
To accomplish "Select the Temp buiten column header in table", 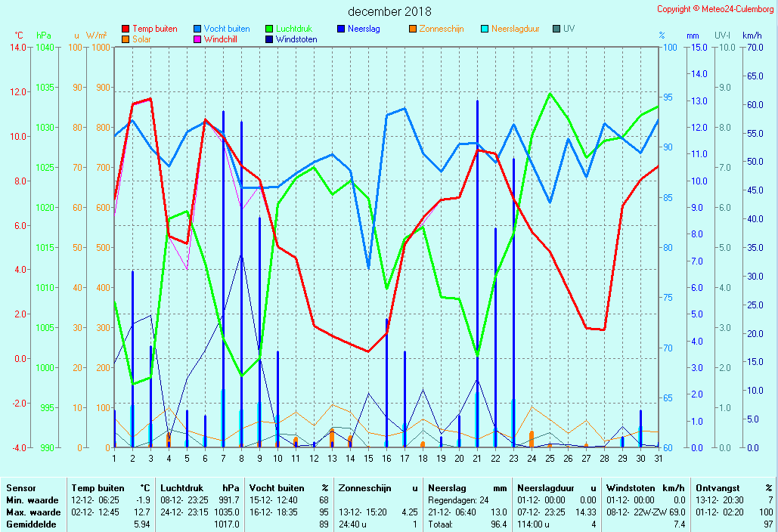I will pos(98,488).
